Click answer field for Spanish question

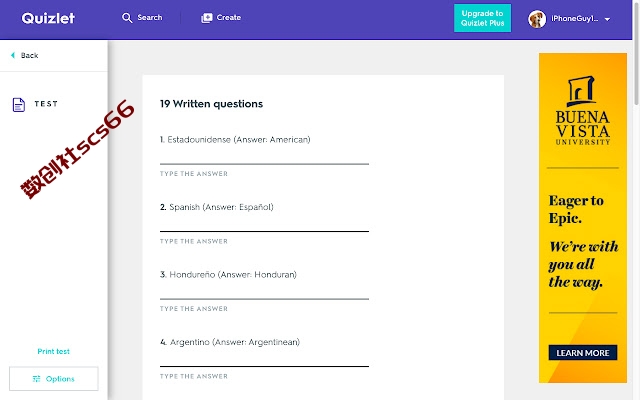coord(264,224)
